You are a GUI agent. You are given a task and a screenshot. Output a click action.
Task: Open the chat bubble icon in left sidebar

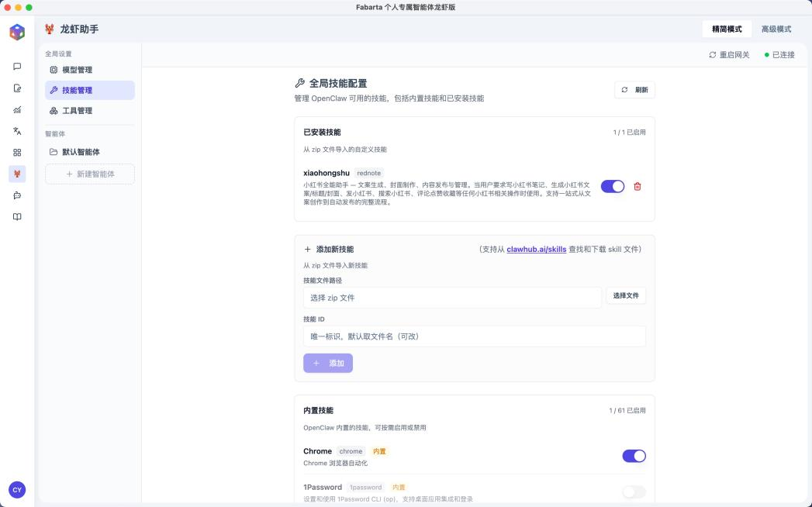(17, 67)
